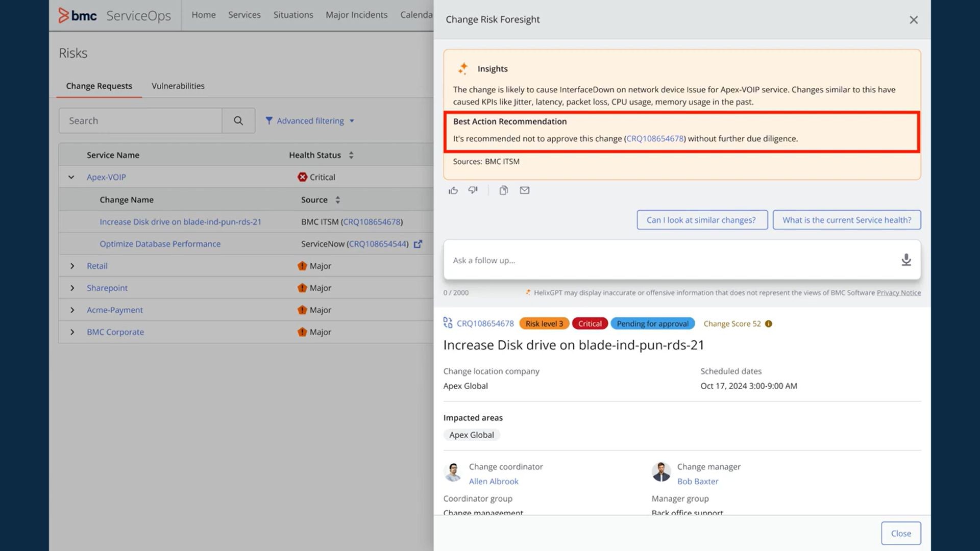980x551 pixels.
Task: Sort the Source column arrows
Action: (337, 200)
